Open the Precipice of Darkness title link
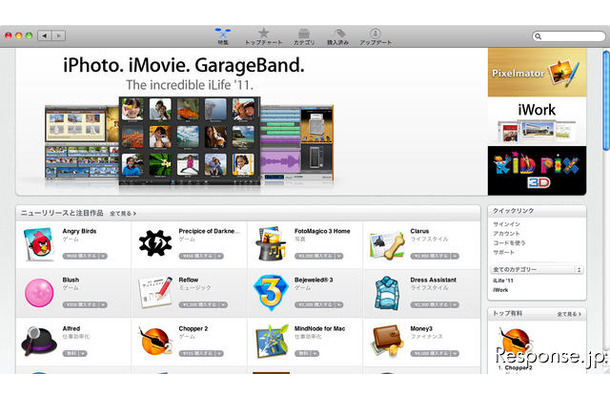Viewport: 610px width, 400px height. click(209, 231)
